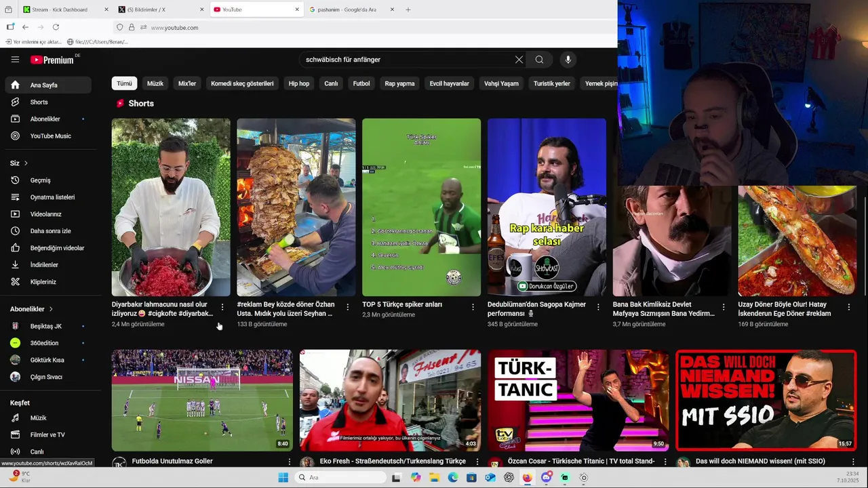
Task: Open Videolarınız in the sidebar
Action: click(47, 214)
